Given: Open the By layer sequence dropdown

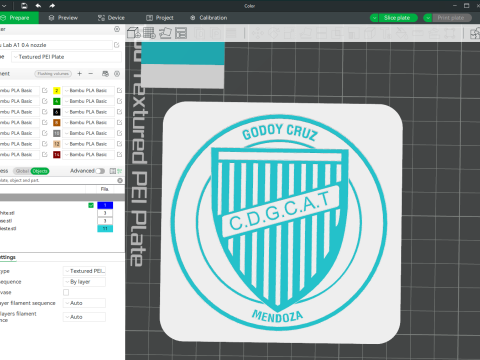Looking at the screenshot, I should (x=84, y=282).
